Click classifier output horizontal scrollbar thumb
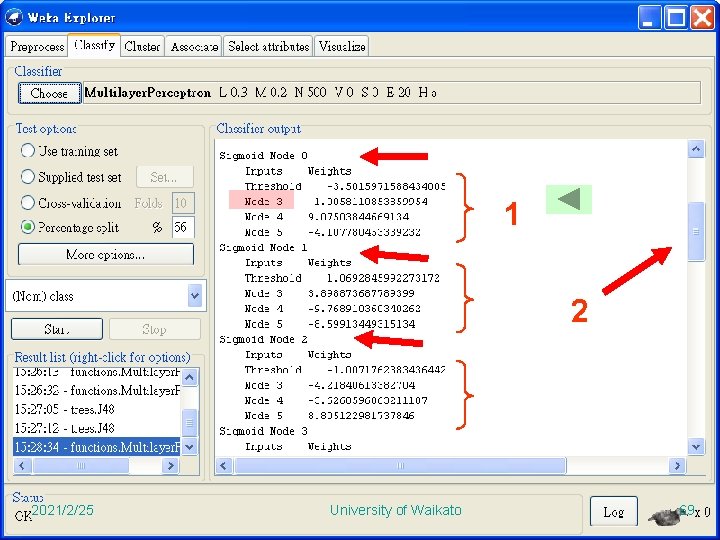The image size is (720, 540). point(400,466)
